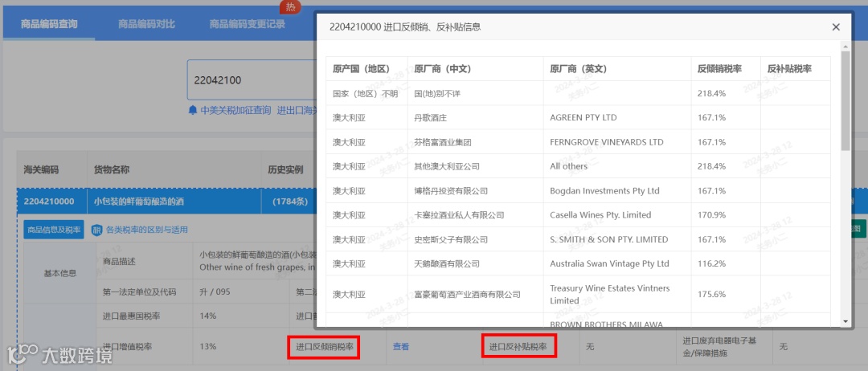Open 中美关税加征查询 link

tap(235, 110)
